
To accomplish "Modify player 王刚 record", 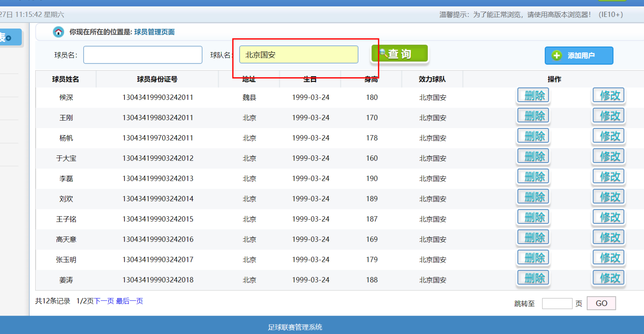I will pos(609,116).
